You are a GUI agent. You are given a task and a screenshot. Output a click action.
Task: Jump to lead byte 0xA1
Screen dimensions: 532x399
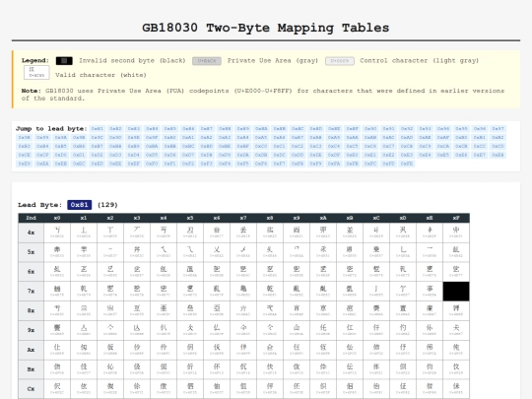point(188,137)
